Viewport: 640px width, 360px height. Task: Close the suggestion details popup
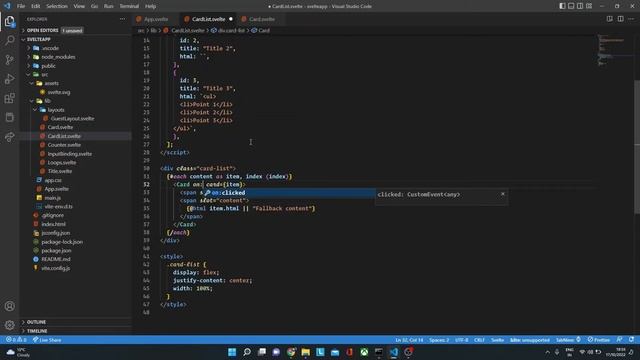[503, 194]
